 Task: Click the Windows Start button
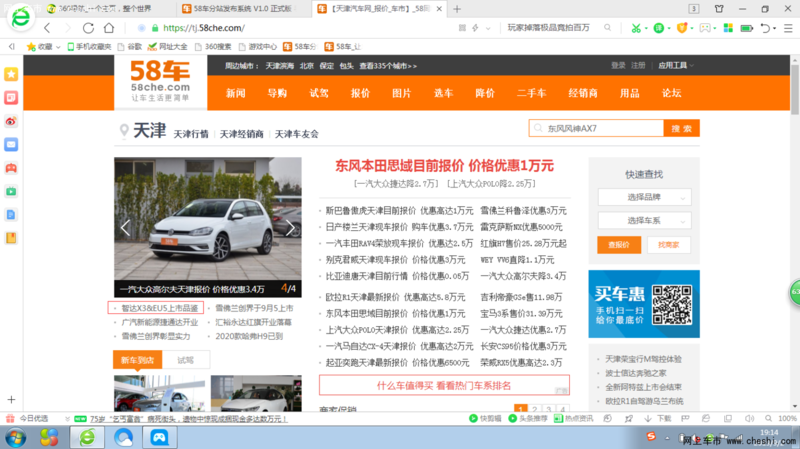point(15,437)
